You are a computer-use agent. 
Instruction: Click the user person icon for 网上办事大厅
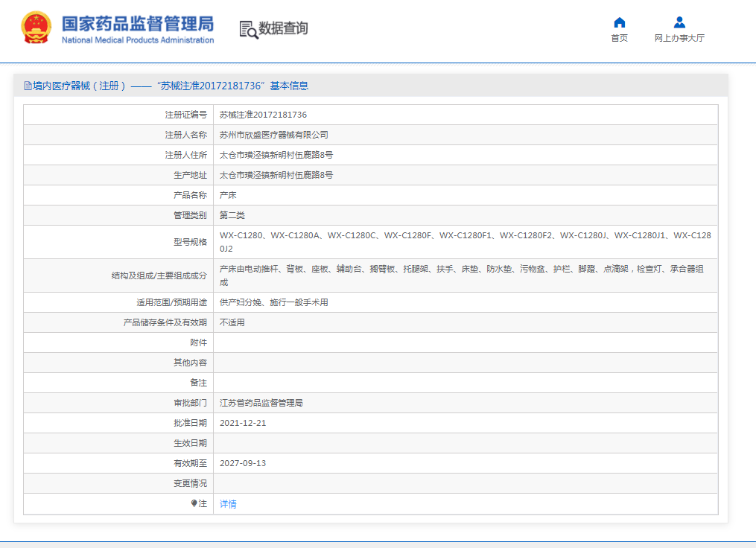pyautogui.click(x=679, y=22)
